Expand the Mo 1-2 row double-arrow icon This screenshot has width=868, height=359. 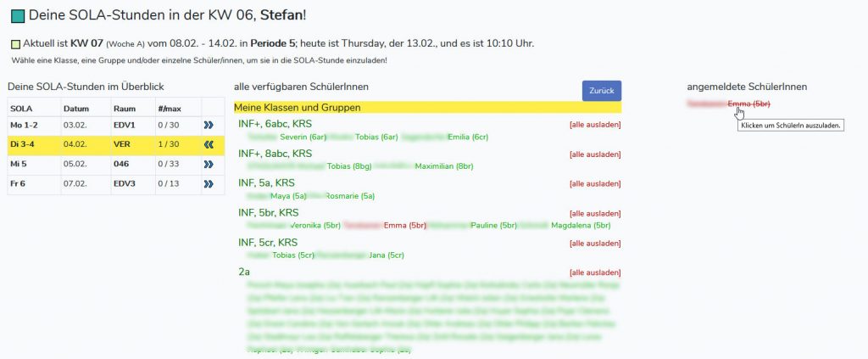coord(209,126)
